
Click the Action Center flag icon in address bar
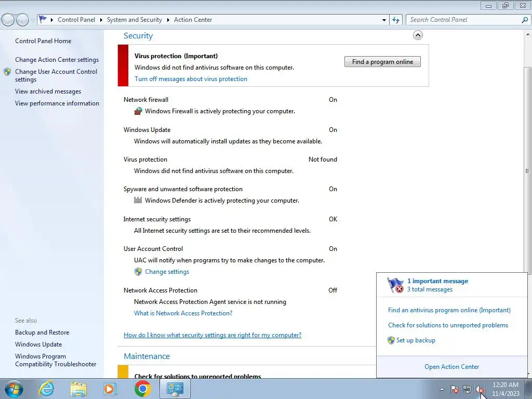(43, 19)
